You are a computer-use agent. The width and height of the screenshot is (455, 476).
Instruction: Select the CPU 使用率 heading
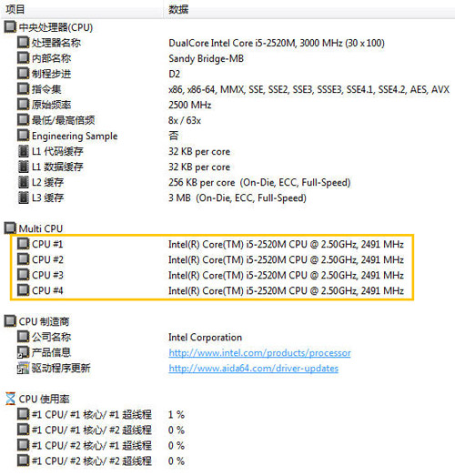45,399
